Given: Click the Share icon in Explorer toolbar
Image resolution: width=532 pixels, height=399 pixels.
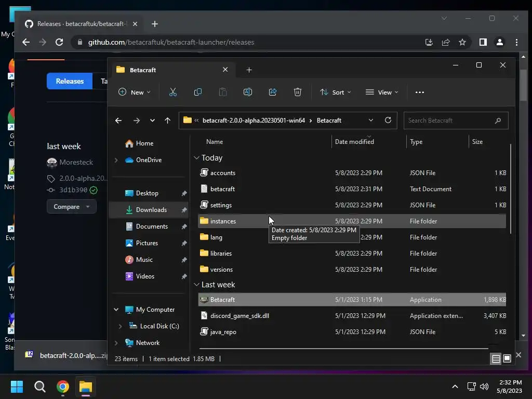Looking at the screenshot, I should (273, 92).
